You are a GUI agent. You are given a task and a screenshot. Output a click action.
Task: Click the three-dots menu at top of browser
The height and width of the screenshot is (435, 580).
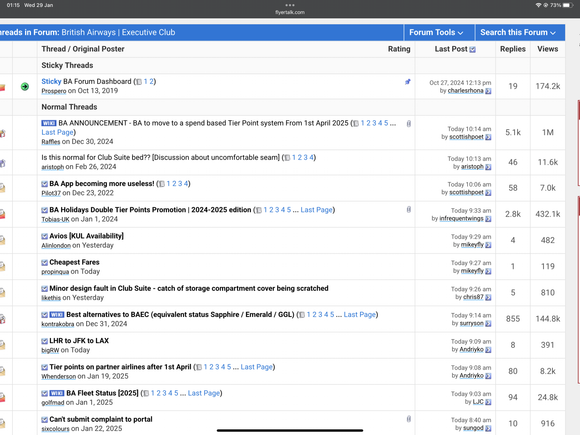[290, 5]
